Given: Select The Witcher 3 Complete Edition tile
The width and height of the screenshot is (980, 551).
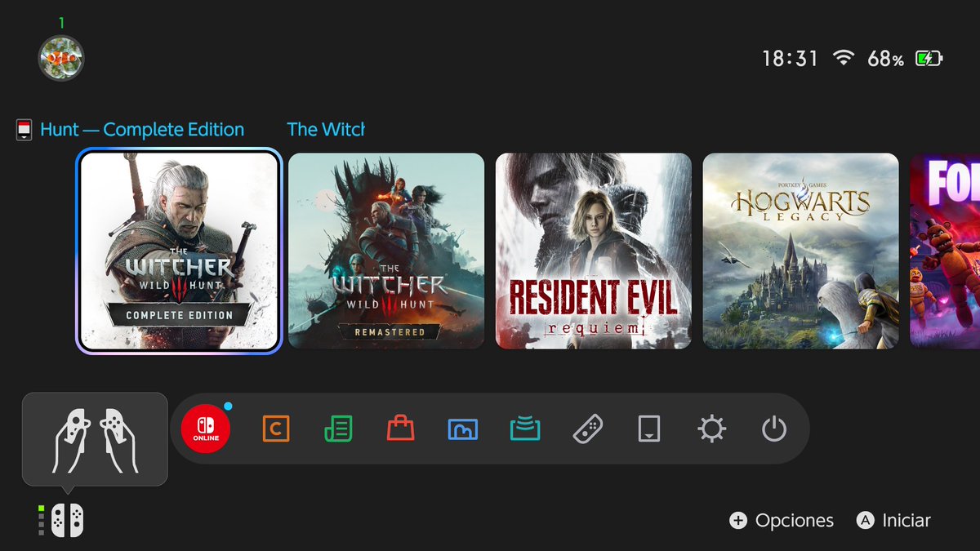Looking at the screenshot, I should pos(179,251).
